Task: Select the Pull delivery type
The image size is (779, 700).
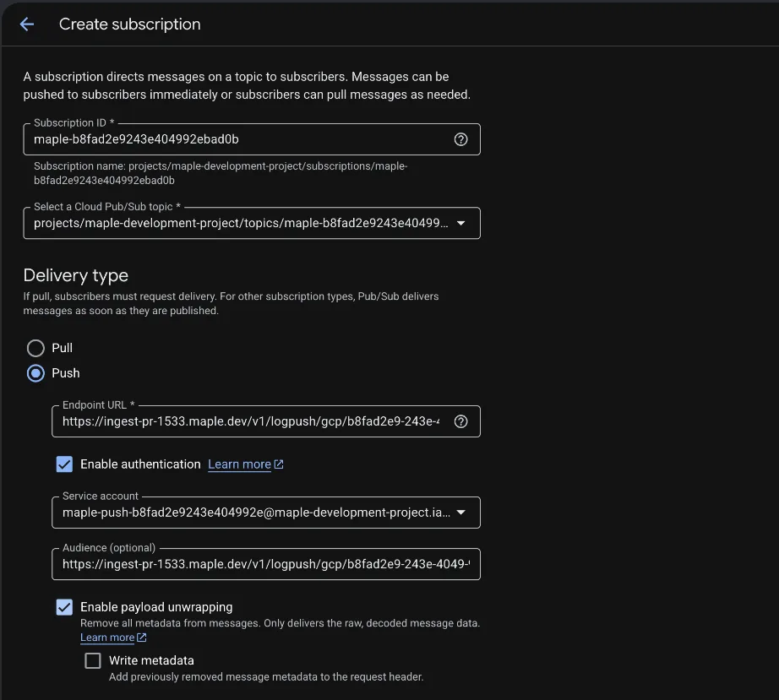Action: click(35, 348)
